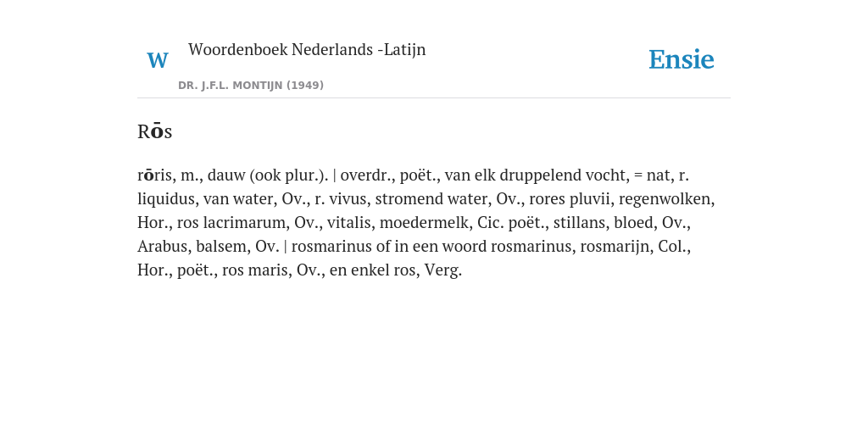Click on the word 'regenwolken'

coord(666,199)
